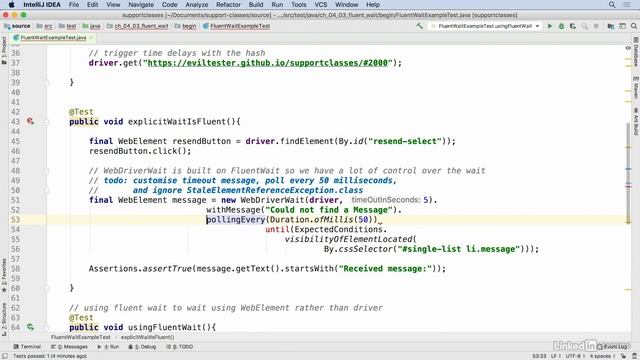Viewport: 640px width, 360px height.
Task: Place cursor at pollingEvery on line 53
Action: click(236, 220)
